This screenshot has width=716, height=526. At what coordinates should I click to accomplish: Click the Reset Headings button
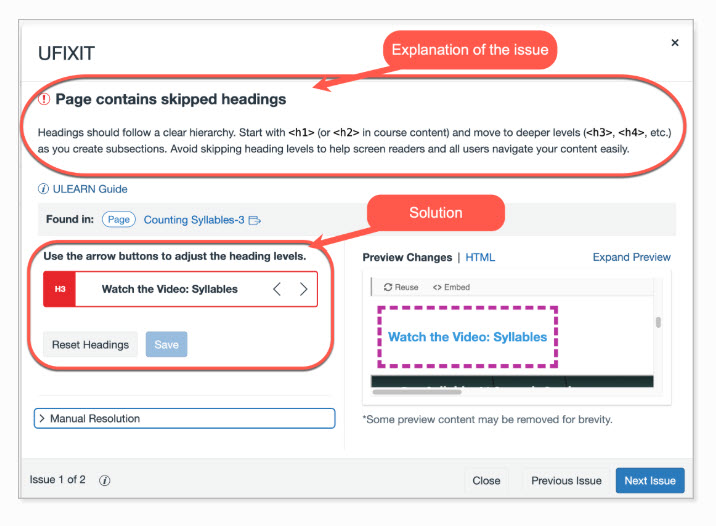(x=90, y=345)
